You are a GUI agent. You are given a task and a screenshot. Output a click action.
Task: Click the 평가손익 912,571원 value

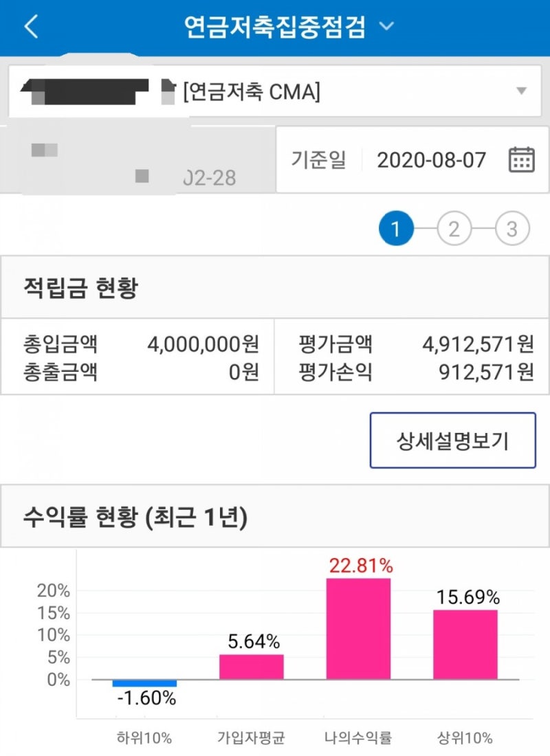point(486,373)
